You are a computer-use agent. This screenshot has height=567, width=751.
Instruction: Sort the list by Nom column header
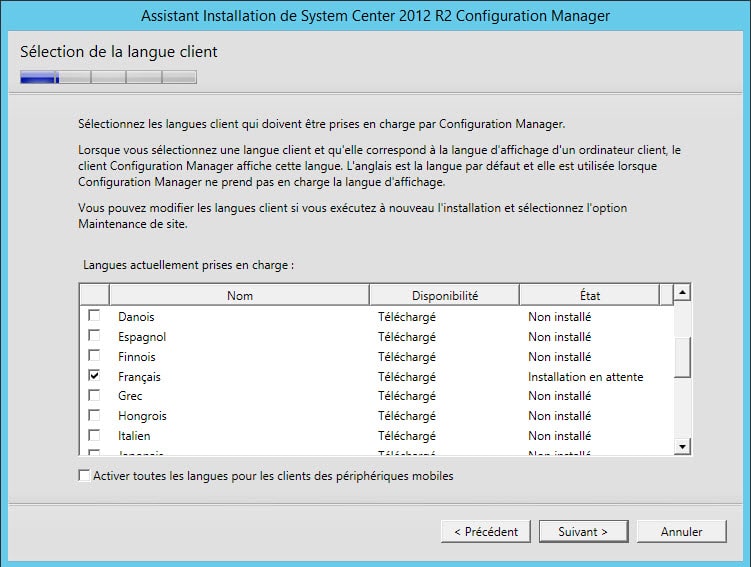tap(239, 295)
